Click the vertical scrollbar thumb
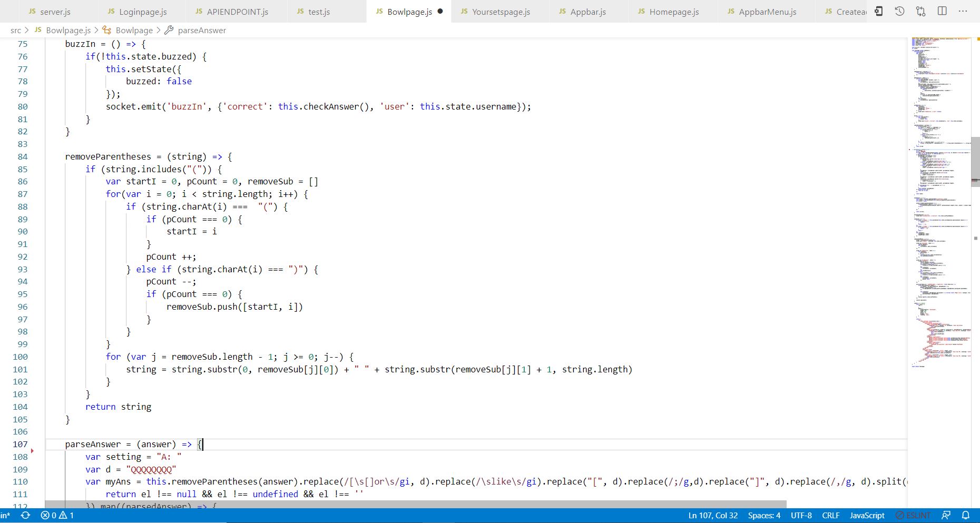The height and width of the screenshot is (523, 980). [975, 161]
